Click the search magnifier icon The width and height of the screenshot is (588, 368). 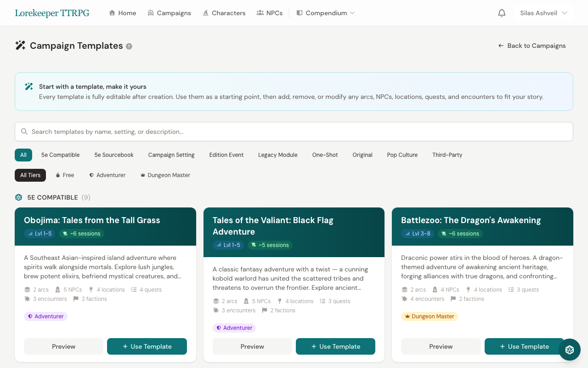pos(24,132)
